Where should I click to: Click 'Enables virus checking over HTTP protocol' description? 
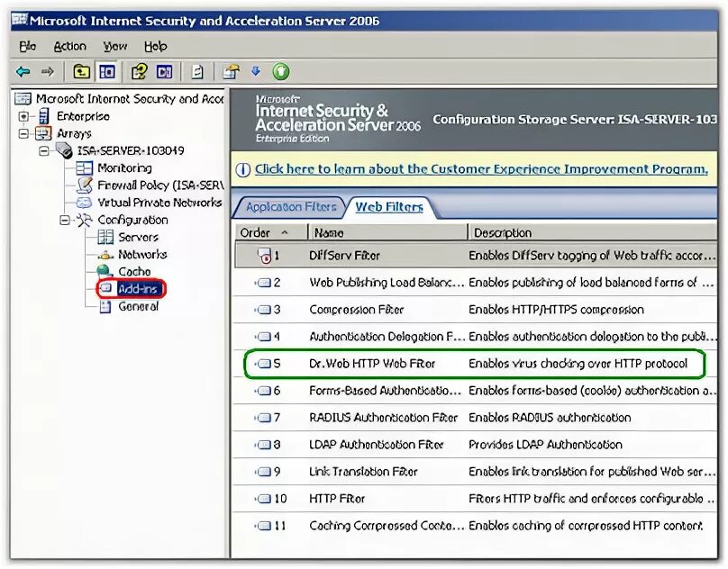[x=578, y=364]
